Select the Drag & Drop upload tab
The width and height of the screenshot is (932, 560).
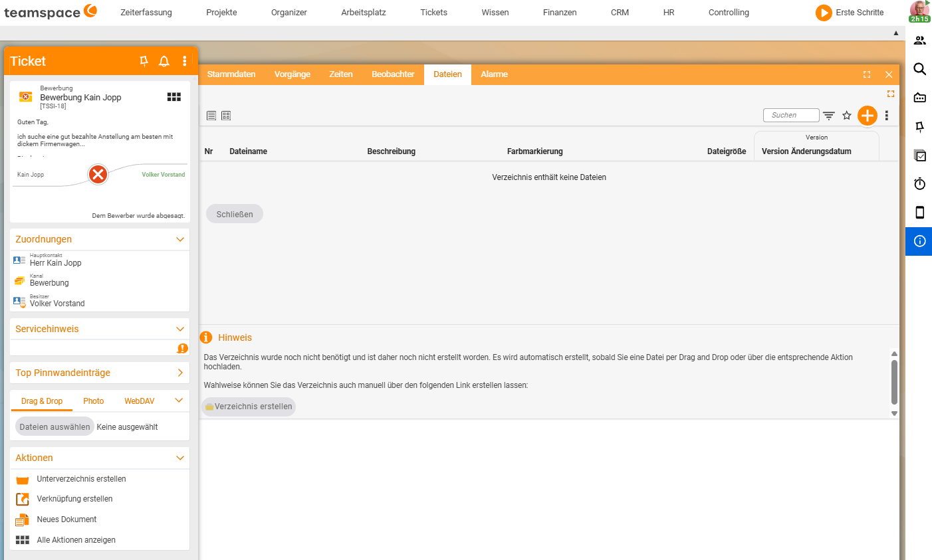pos(42,401)
